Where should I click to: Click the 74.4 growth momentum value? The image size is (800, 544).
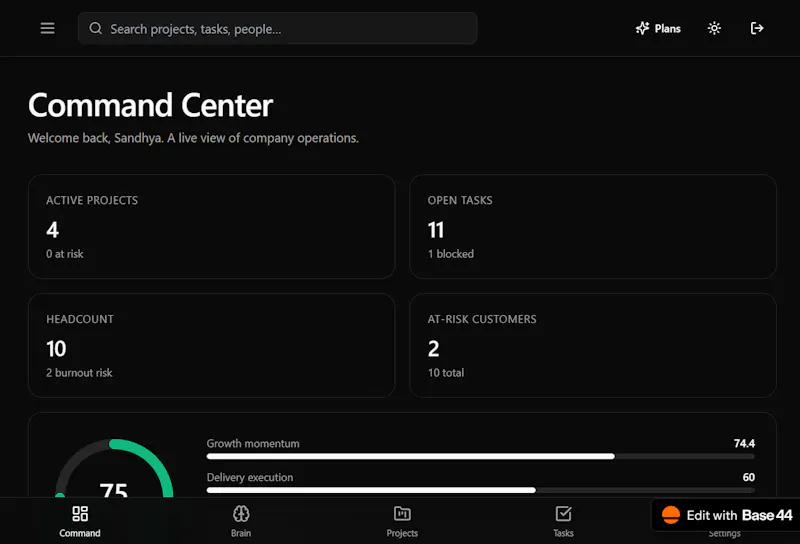744,443
